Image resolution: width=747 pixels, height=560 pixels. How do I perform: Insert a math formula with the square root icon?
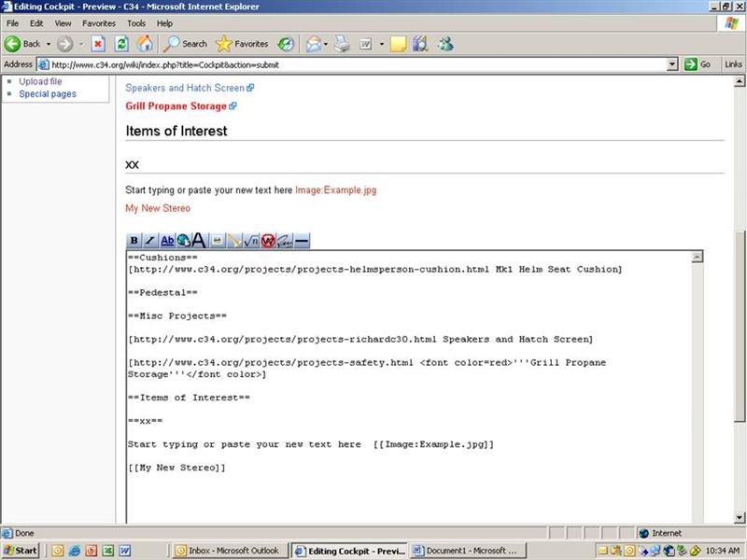point(250,241)
